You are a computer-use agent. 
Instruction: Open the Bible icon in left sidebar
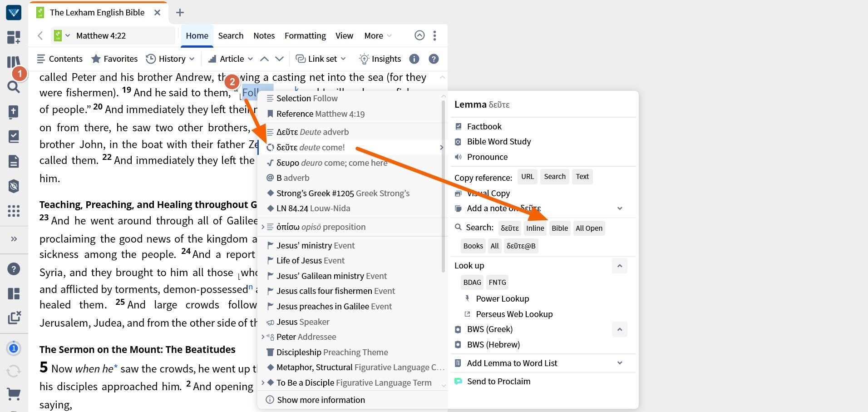click(14, 112)
